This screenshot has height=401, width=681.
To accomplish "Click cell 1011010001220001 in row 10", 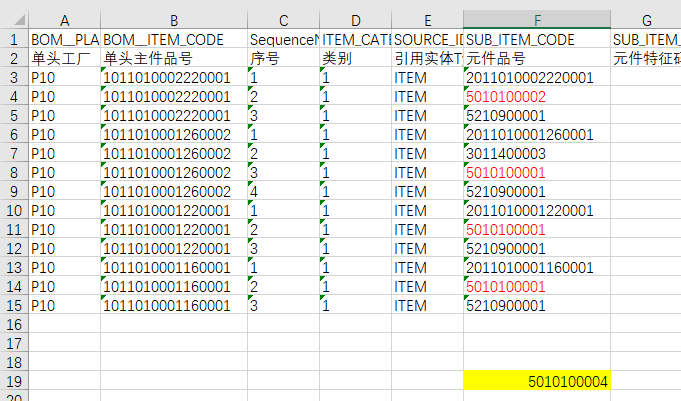I will [x=174, y=211].
